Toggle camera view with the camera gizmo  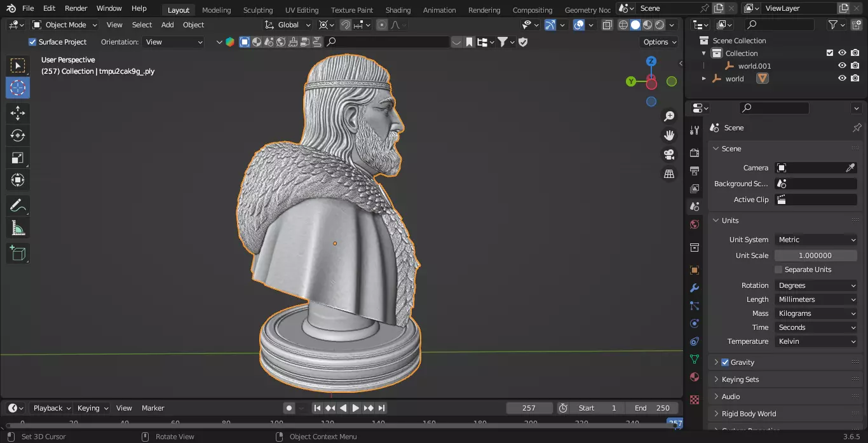point(669,154)
